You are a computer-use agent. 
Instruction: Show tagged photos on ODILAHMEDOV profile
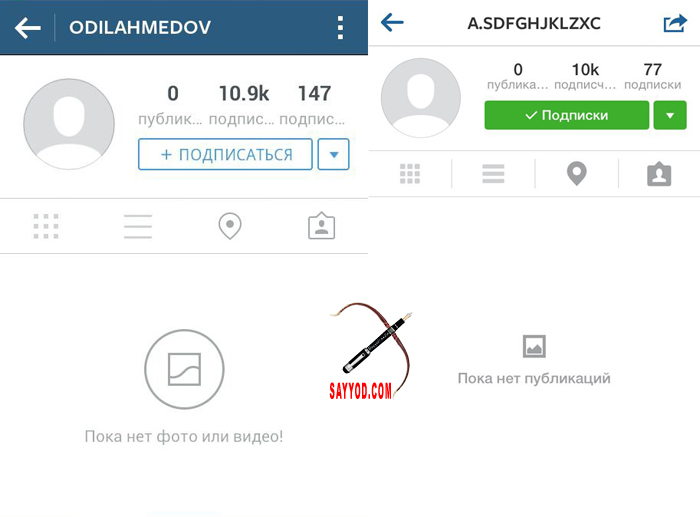coord(321,226)
